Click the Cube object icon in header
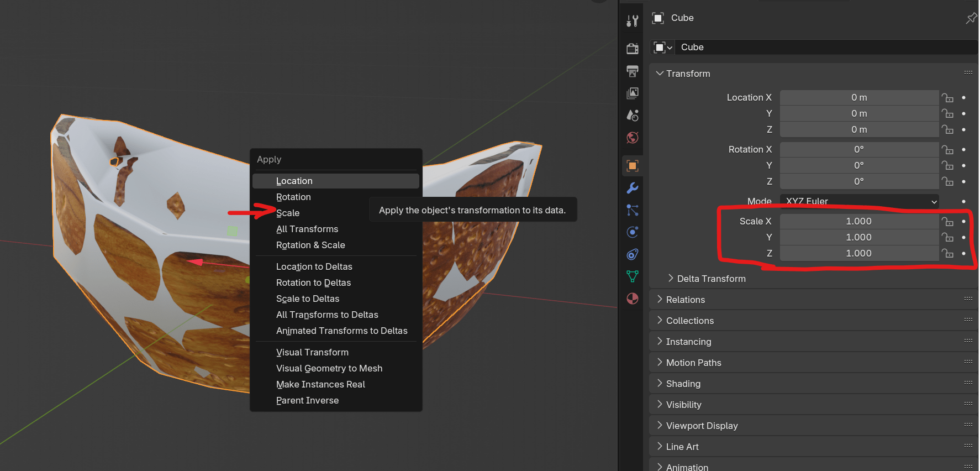Image resolution: width=980 pixels, height=471 pixels. 658,18
